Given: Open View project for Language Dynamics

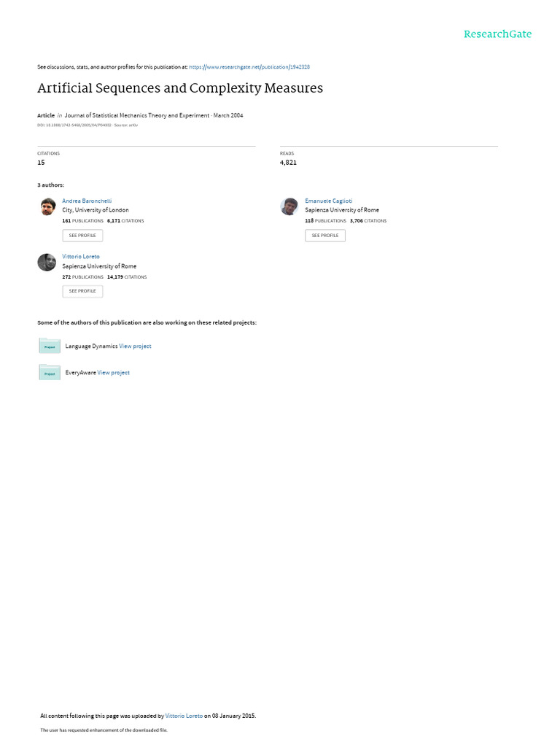Looking at the screenshot, I should pyautogui.click(x=135, y=347).
